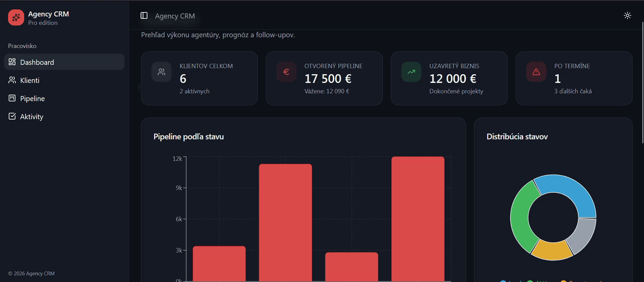Click the users icon on Klientov celkom card
Image resolution: width=644 pixels, height=282 pixels.
pos(162,72)
